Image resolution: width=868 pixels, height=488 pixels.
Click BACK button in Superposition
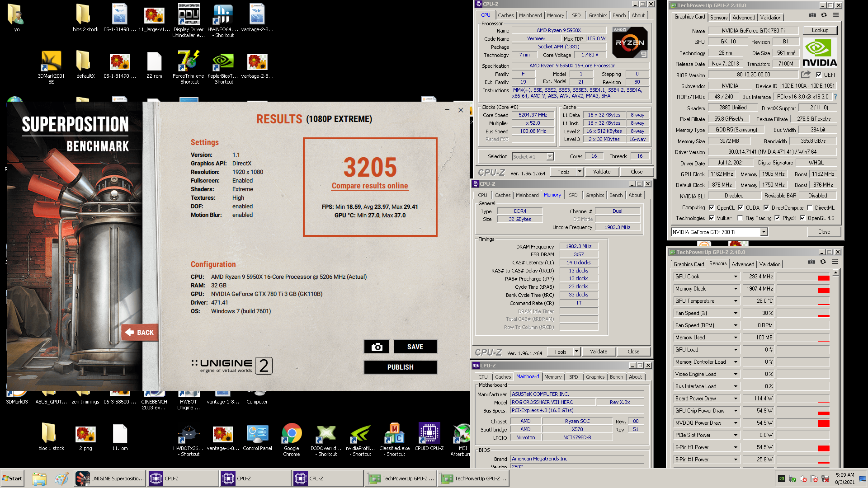140,333
